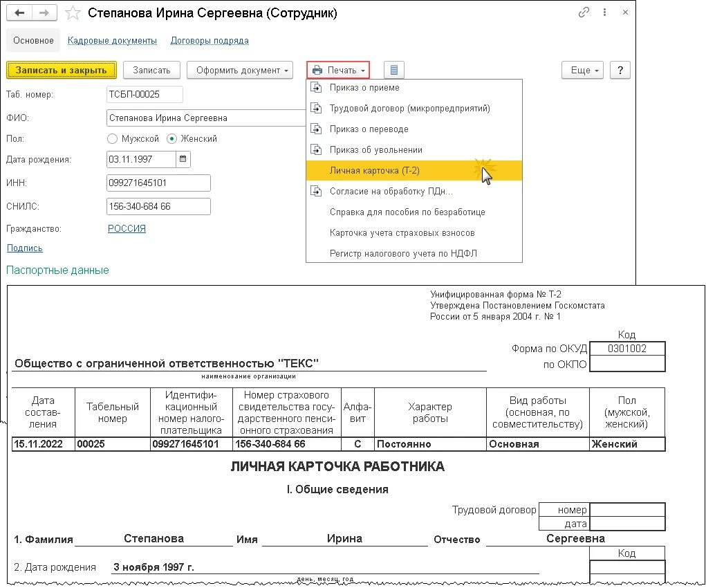Screen dimensions: 706x588
Task: Go back with the left arrow button
Action: click(x=19, y=13)
